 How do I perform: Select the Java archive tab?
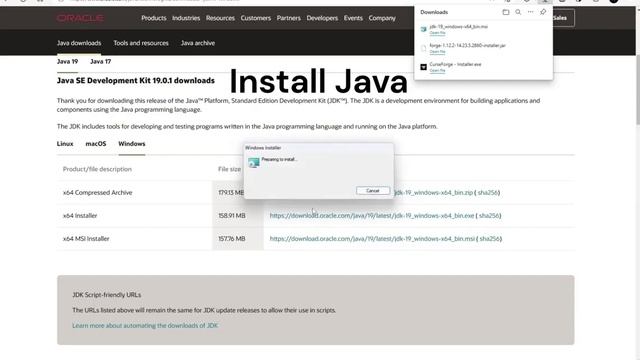198,43
